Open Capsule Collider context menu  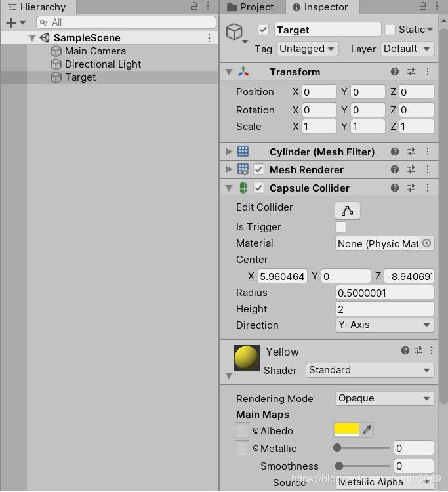[428, 188]
